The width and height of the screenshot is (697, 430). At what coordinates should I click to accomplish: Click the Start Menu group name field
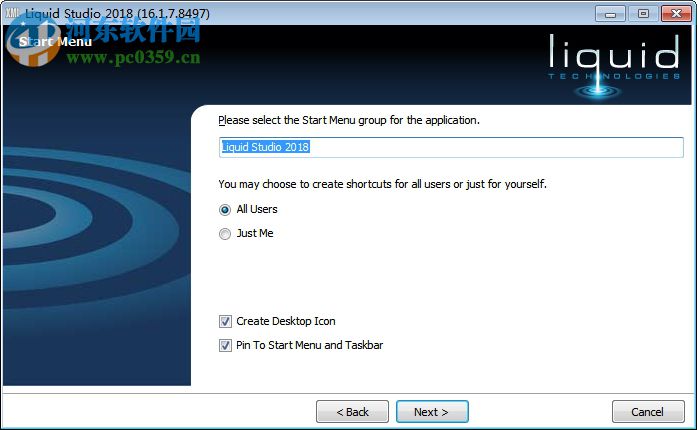click(x=451, y=147)
